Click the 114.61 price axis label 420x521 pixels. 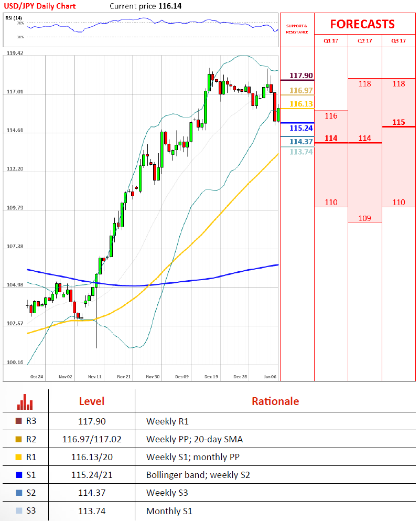[x=15, y=130]
